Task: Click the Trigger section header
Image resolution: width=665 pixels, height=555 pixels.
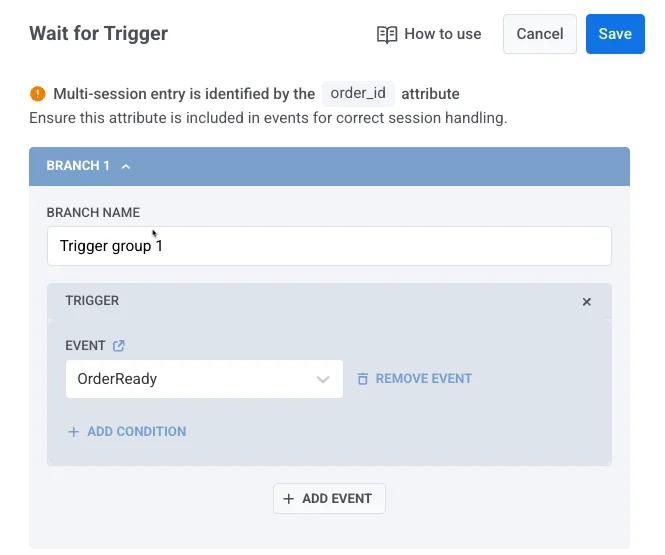Action: (92, 300)
